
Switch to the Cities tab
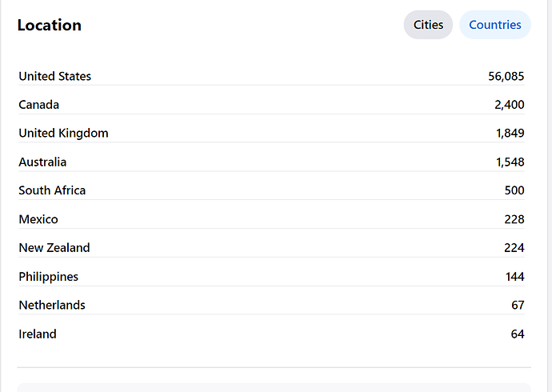428,25
